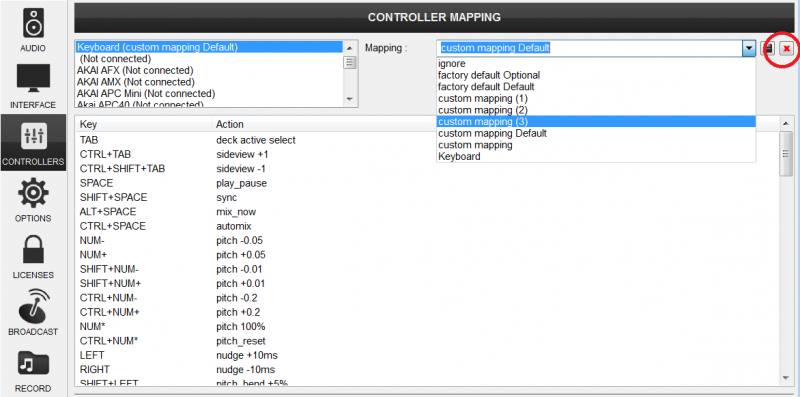Open the Licenses padlock icon
The height and width of the screenshot is (397, 800).
[x=33, y=250]
